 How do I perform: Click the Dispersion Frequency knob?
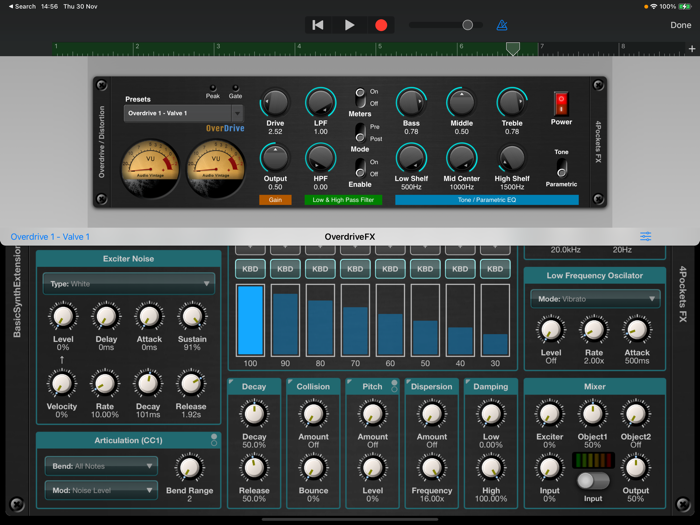432,467
